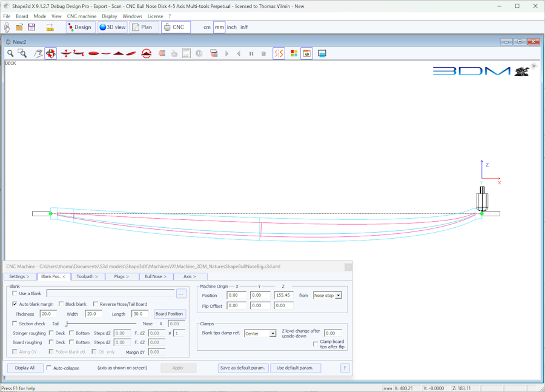Click the save floppy disk icon

pyautogui.click(x=31, y=27)
